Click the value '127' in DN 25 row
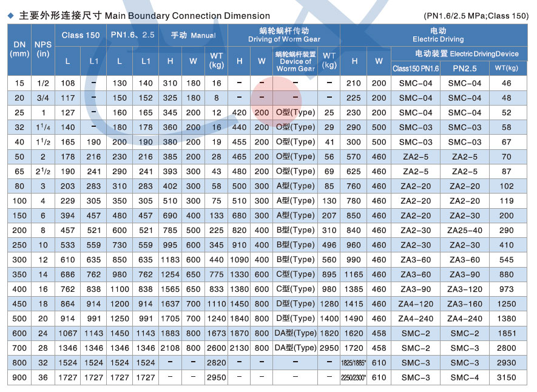Screen dimensions: 537x392 (67, 113)
